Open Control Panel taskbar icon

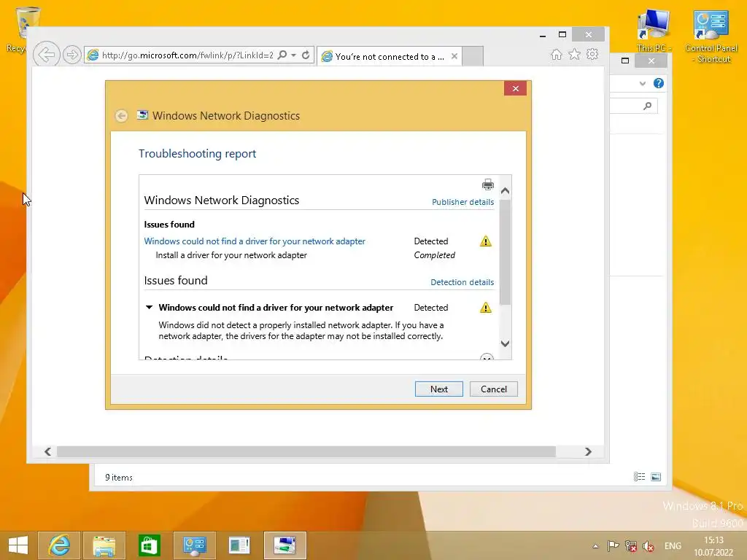194,545
